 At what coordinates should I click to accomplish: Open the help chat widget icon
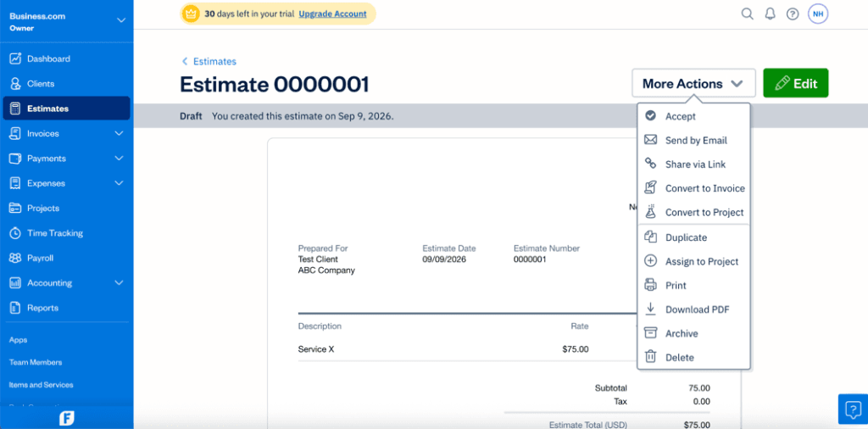[853, 409]
